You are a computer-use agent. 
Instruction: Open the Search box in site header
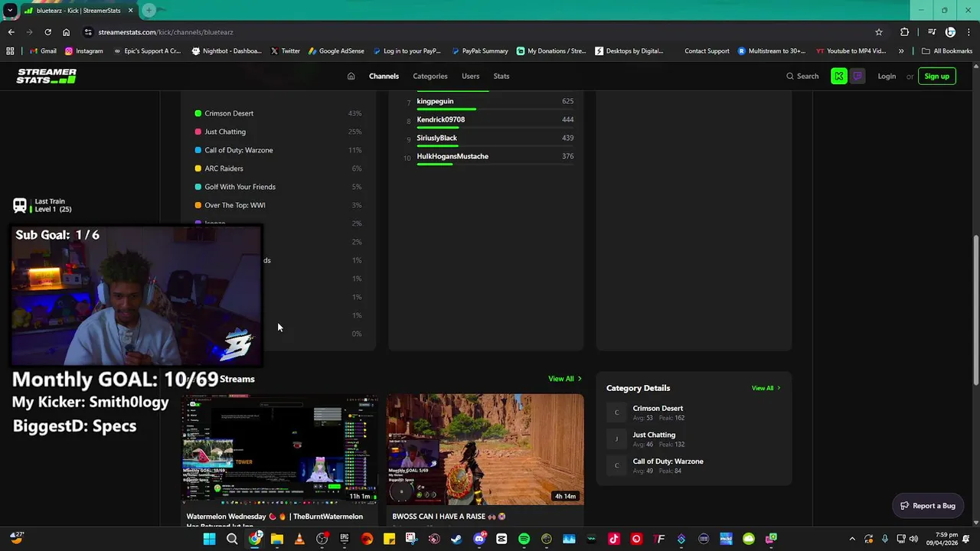coord(802,76)
